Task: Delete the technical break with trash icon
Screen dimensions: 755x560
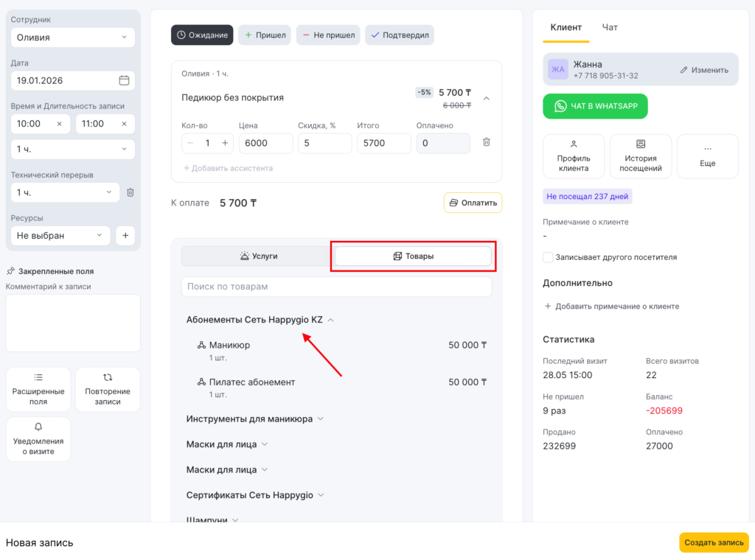Action: coord(131,192)
